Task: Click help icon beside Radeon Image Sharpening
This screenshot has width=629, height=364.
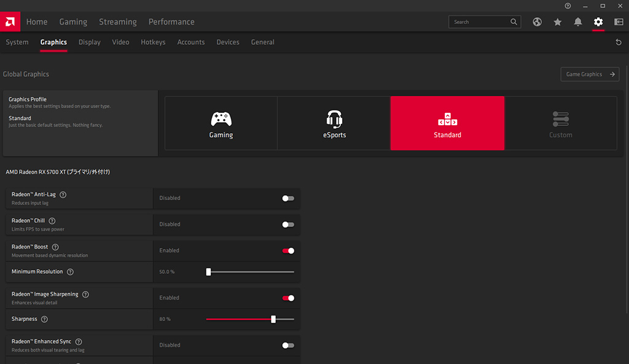Action: 85,295
